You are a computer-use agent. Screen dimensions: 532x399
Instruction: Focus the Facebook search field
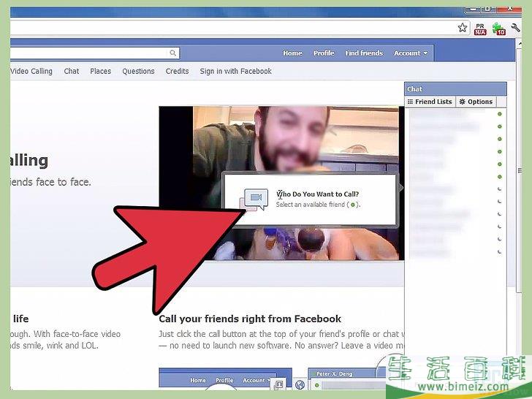[94, 53]
